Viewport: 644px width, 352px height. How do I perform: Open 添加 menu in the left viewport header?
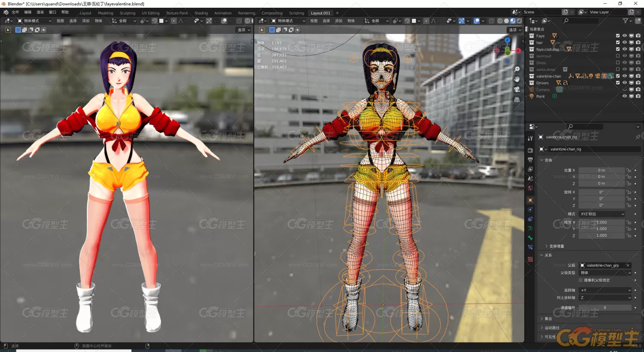(86, 21)
